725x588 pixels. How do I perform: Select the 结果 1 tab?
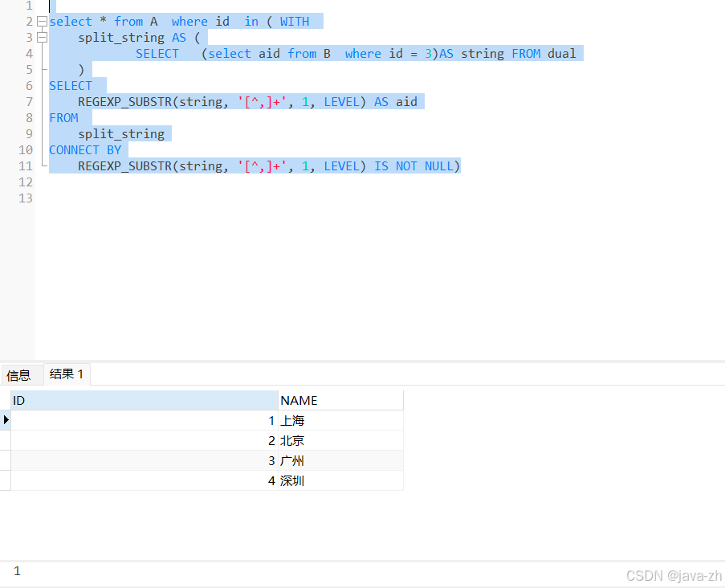click(x=67, y=374)
